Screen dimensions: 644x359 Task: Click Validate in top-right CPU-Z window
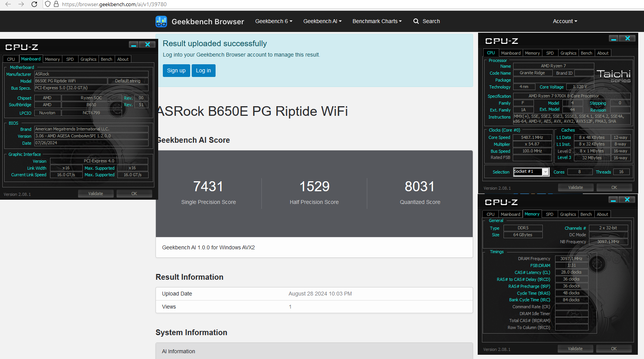(575, 187)
